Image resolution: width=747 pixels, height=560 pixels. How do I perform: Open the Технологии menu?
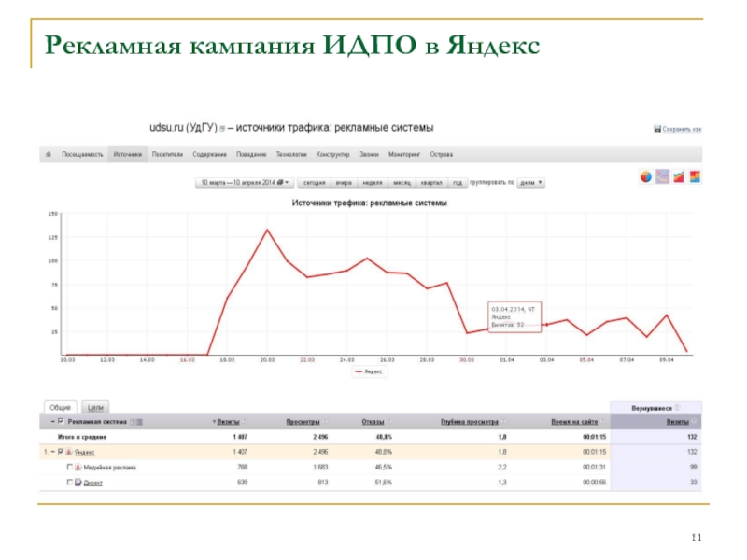(291, 154)
